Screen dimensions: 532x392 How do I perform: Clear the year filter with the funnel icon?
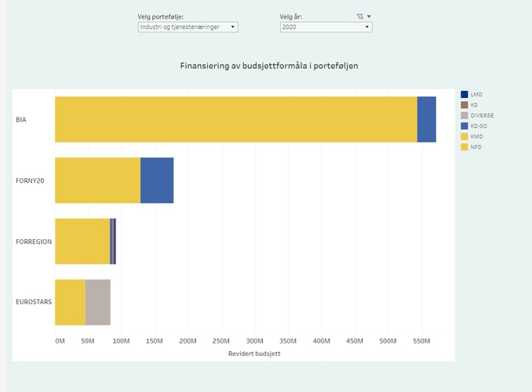[x=359, y=16]
